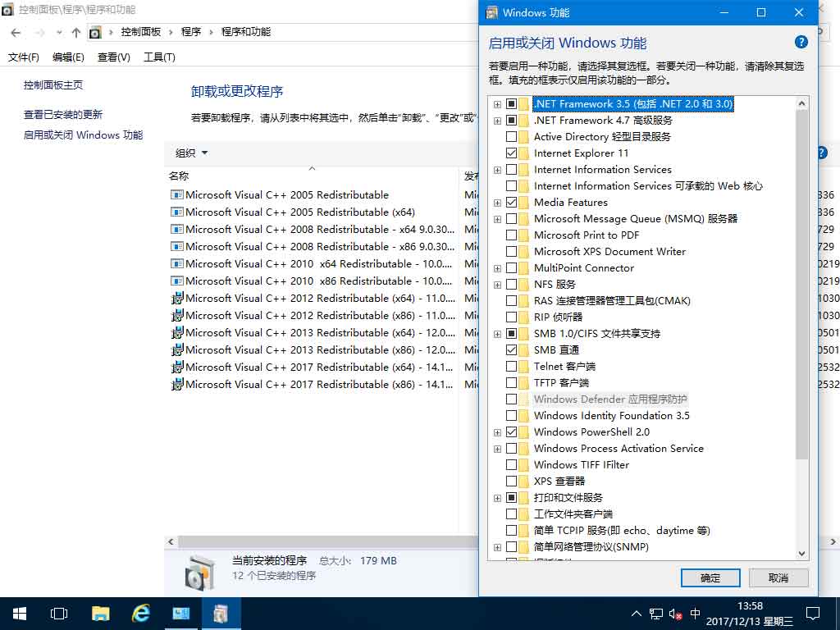Click the back arrow in the Control Panel window
The image size is (840, 630).
tap(16, 33)
